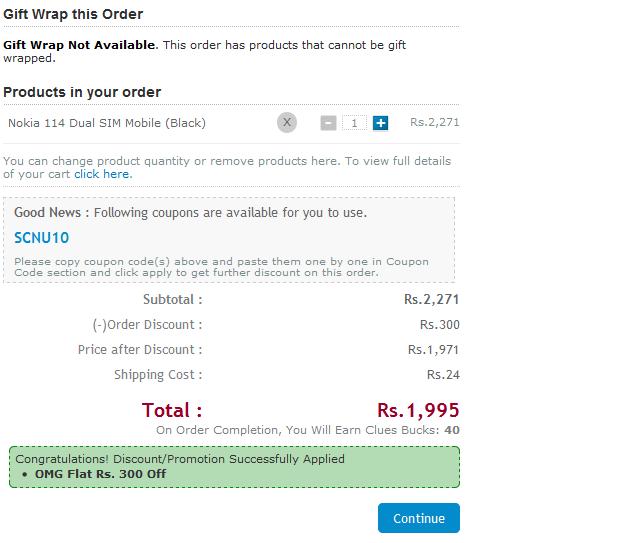The height and width of the screenshot is (543, 640).
Task: Click the 'Good News' coupons notice text
Action: click(x=191, y=212)
